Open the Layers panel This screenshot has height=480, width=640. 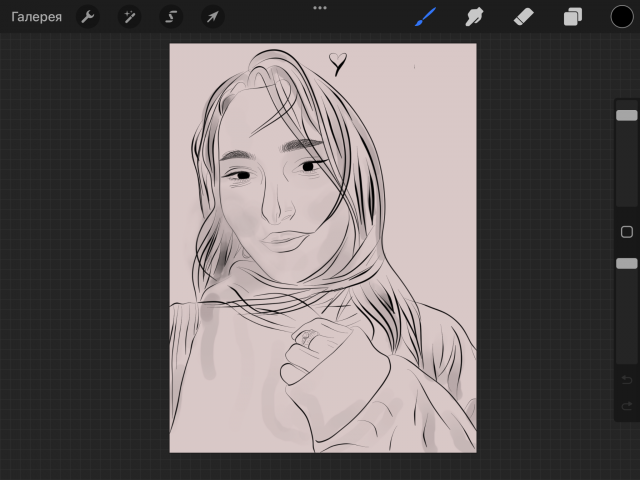[x=573, y=17]
